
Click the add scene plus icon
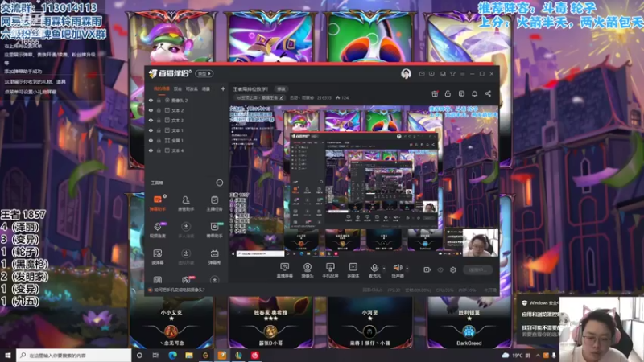coord(223,88)
